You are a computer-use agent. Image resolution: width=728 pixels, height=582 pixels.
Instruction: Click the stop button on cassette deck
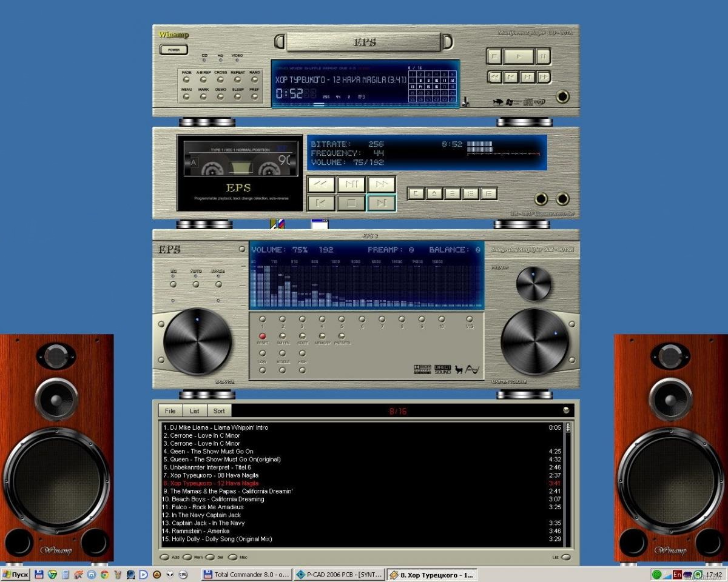click(351, 202)
